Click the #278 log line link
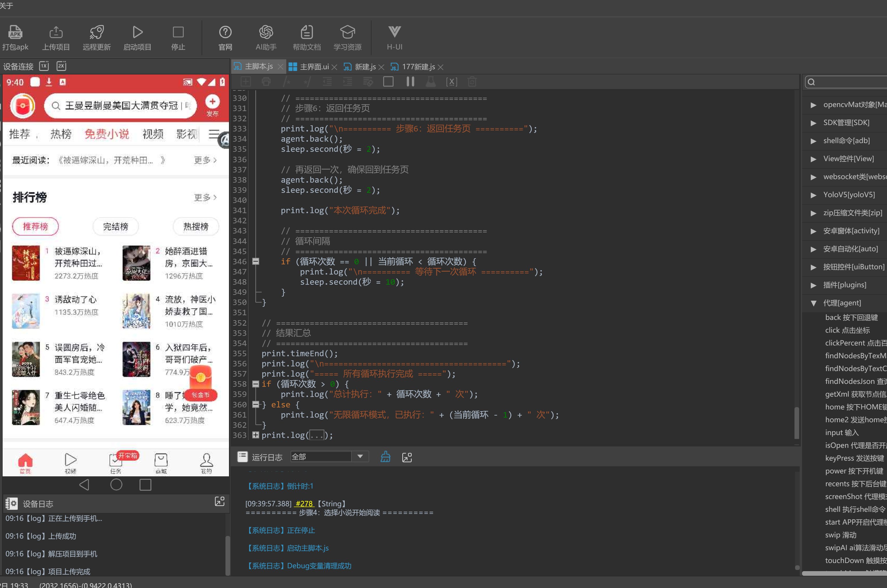 click(304, 503)
